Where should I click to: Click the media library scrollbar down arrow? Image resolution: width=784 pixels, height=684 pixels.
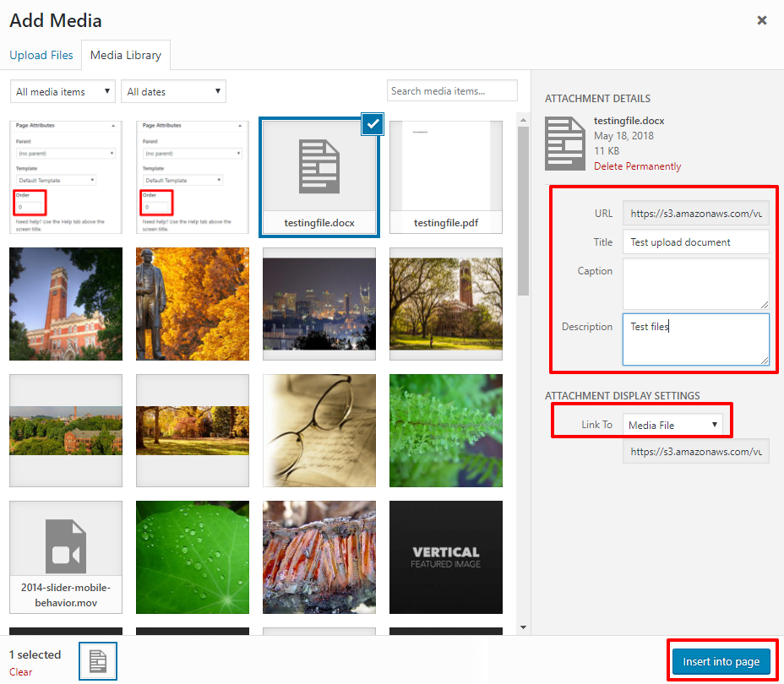click(x=523, y=627)
